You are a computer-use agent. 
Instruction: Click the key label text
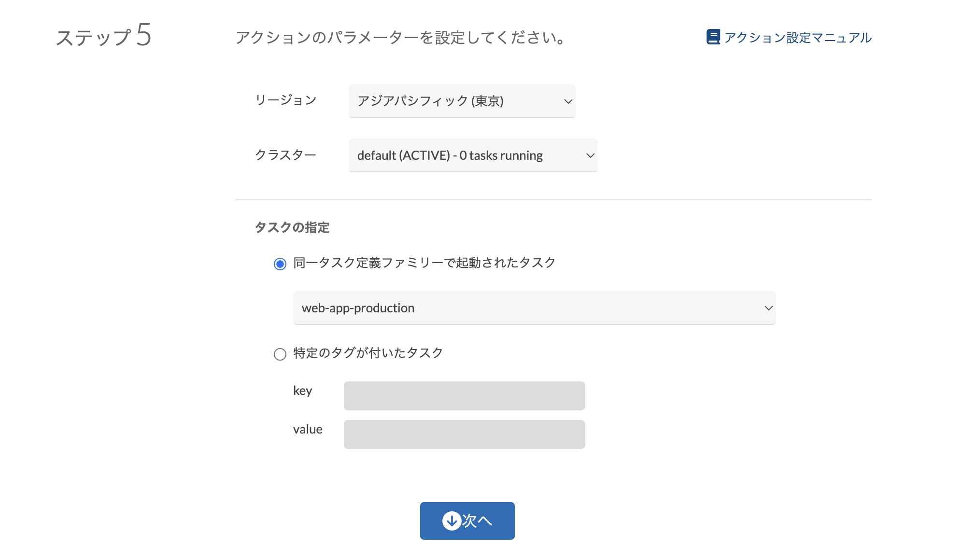302,391
